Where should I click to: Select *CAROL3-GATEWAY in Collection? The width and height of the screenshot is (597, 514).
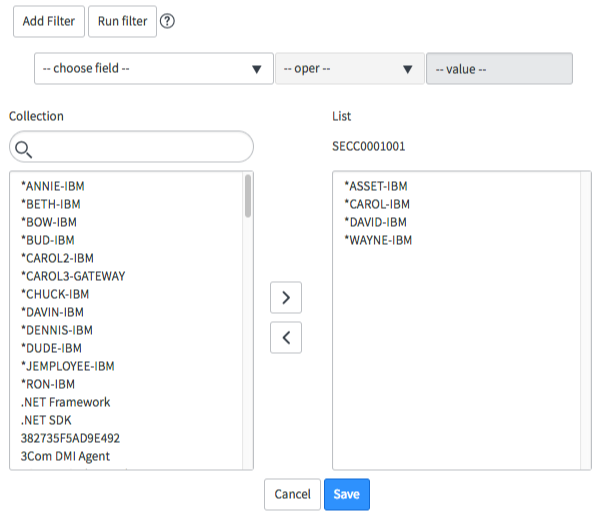73,276
